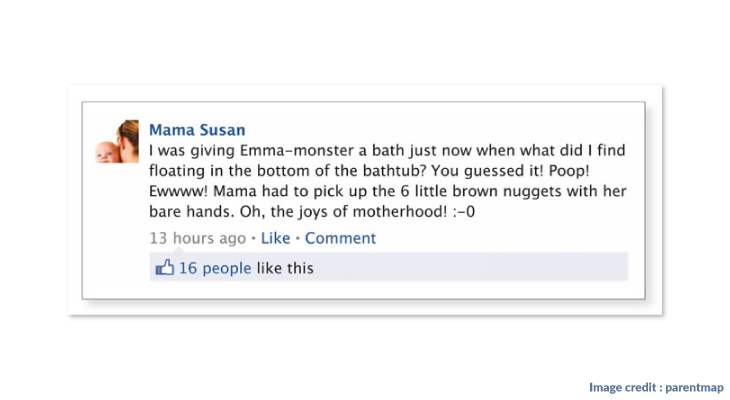730x400 pixels.
Task: Click the blue thumbs-up icon
Action: [x=165, y=268]
